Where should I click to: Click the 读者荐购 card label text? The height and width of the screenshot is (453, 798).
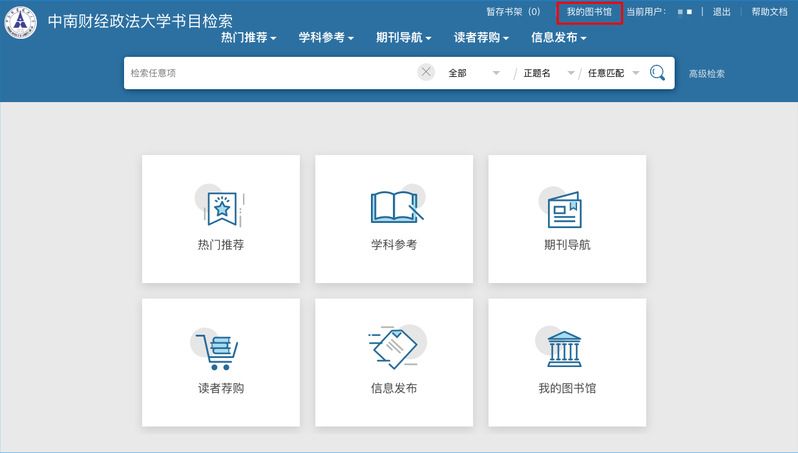tap(221, 388)
